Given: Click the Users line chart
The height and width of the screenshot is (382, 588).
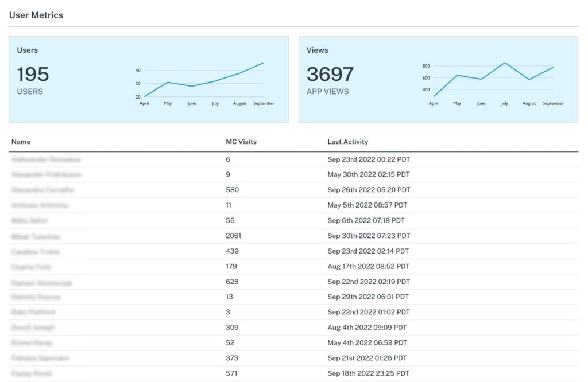Looking at the screenshot, I should point(205,83).
